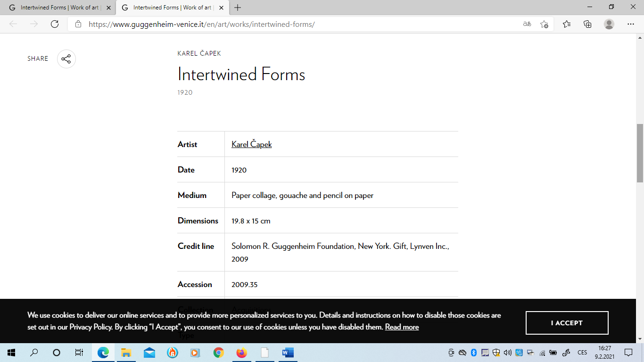Add this page to favorites

click(x=544, y=24)
